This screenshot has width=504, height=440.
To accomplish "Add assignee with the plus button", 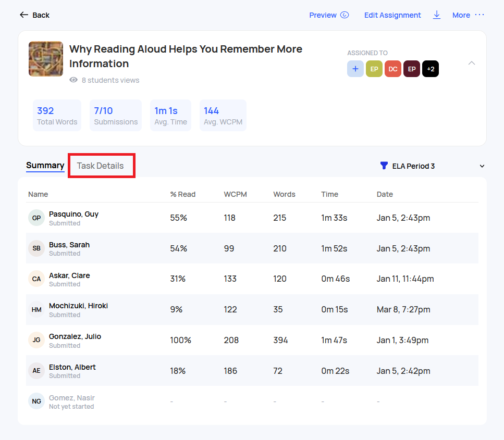I will (x=355, y=69).
